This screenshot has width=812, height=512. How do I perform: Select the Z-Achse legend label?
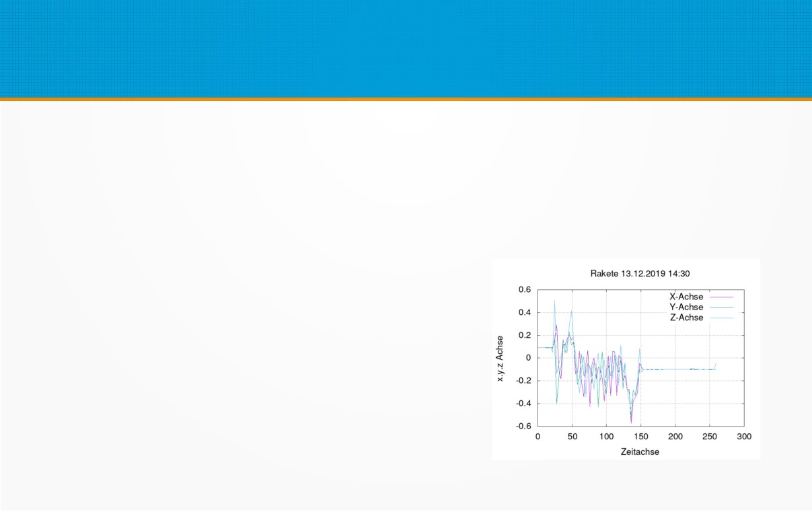686,318
